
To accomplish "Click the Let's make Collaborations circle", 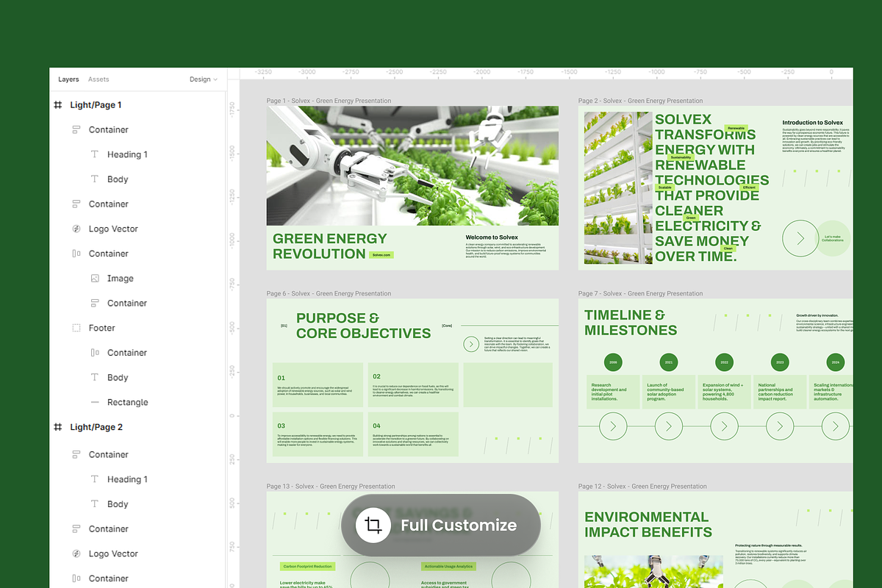I will point(833,239).
